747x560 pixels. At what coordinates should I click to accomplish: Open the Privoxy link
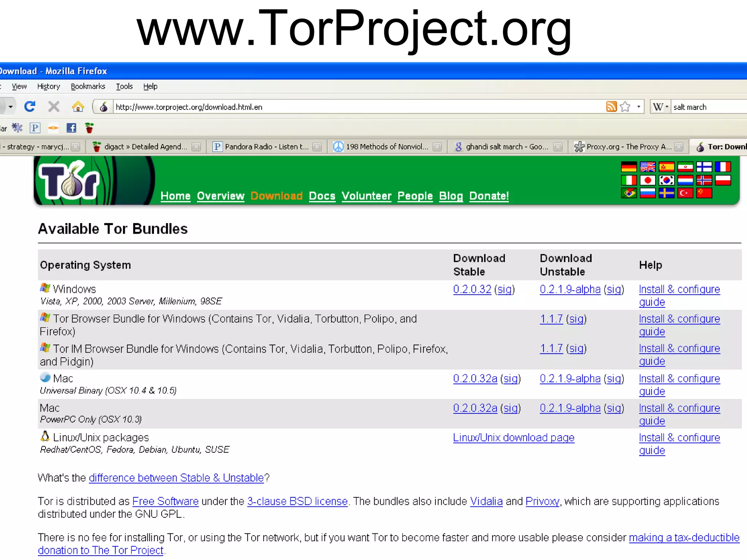click(542, 501)
